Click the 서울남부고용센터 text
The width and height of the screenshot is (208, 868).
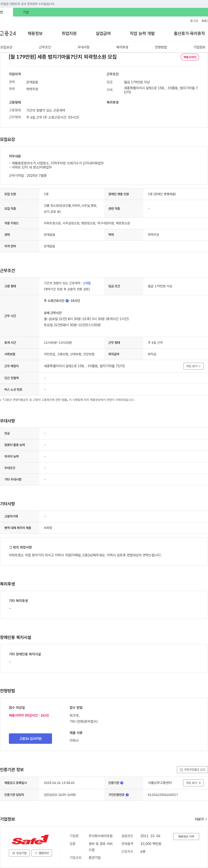pyautogui.click(x=160, y=782)
